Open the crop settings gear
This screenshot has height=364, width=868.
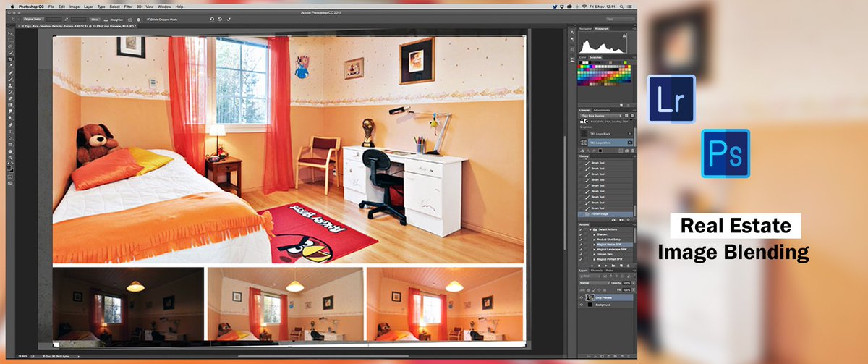138,20
